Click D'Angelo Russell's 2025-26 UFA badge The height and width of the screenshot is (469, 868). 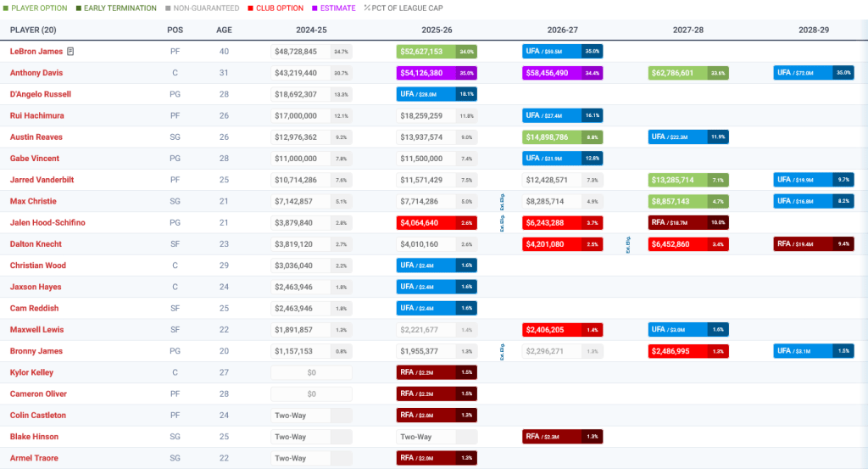tap(426, 94)
